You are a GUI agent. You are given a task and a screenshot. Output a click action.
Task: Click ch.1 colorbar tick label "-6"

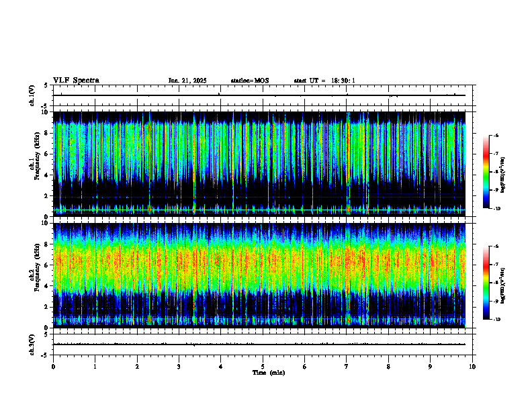(496, 135)
